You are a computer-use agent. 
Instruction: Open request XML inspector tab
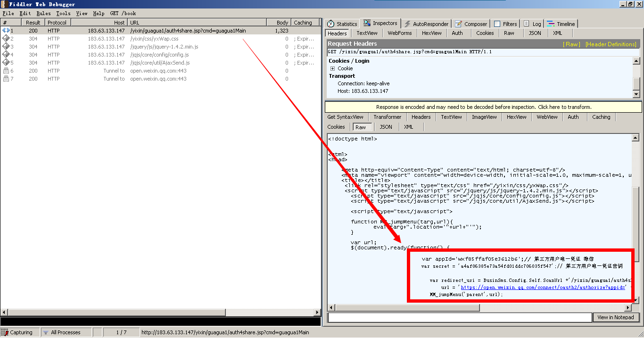coord(557,33)
